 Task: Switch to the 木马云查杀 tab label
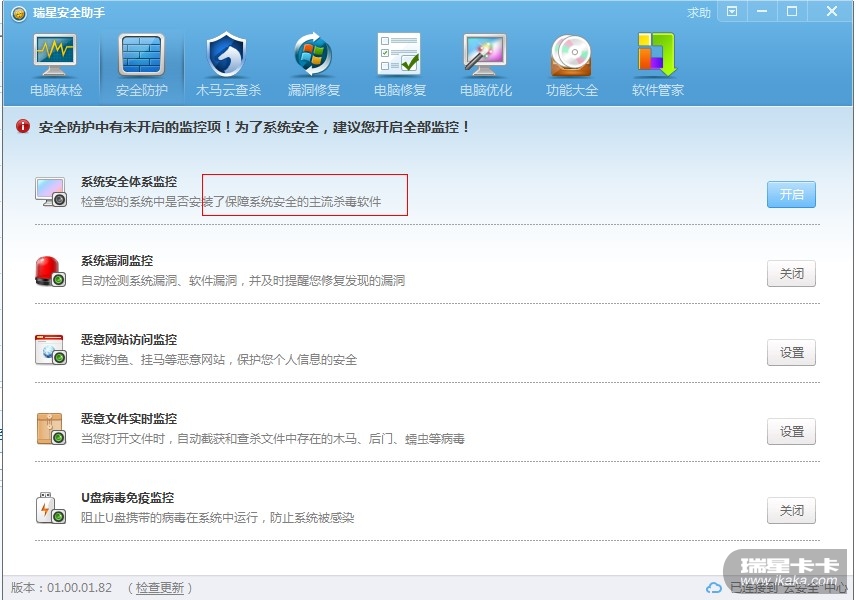[x=228, y=90]
